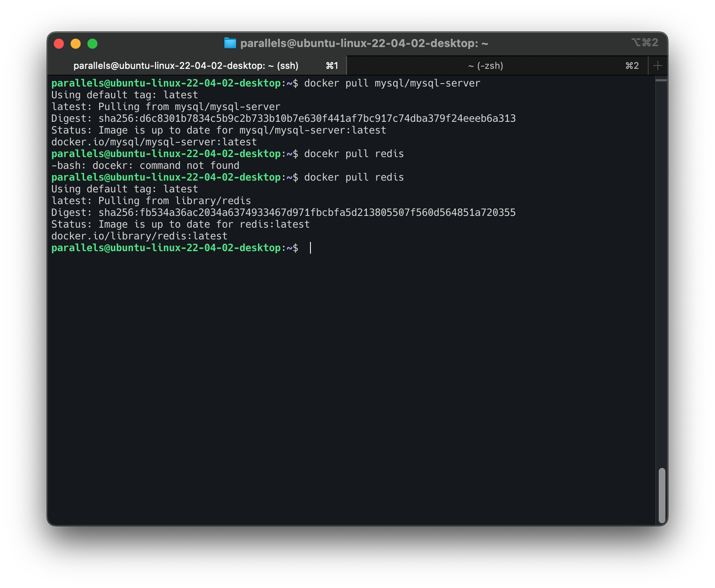Click the folder icon in the title bar
This screenshot has width=715, height=588.
coord(230,43)
